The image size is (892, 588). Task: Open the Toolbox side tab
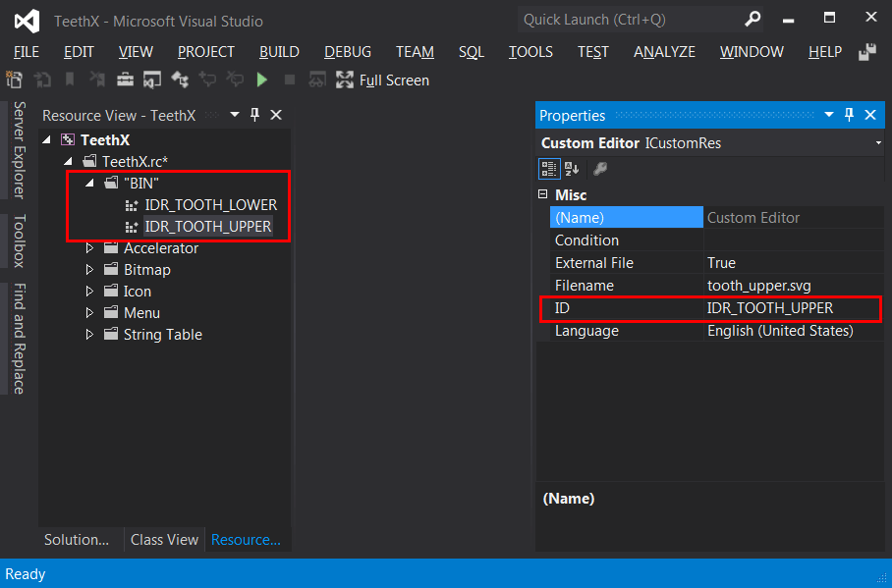20,241
